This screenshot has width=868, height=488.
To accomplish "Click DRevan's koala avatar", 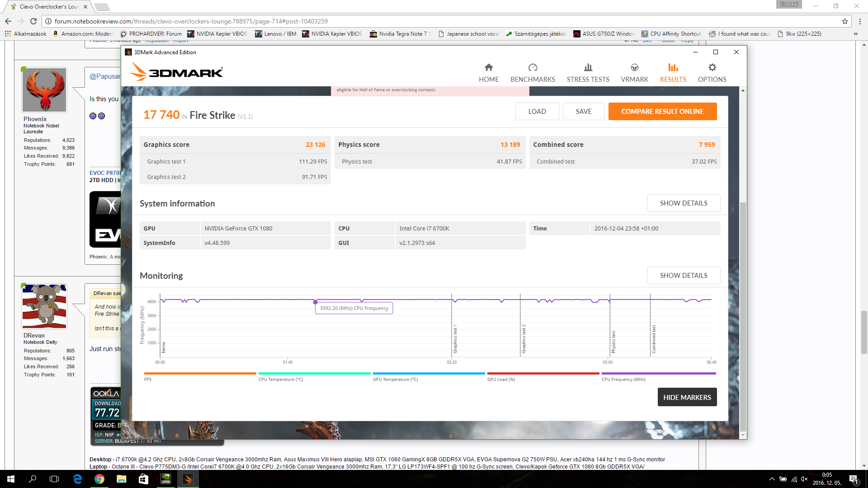I will (44, 306).
